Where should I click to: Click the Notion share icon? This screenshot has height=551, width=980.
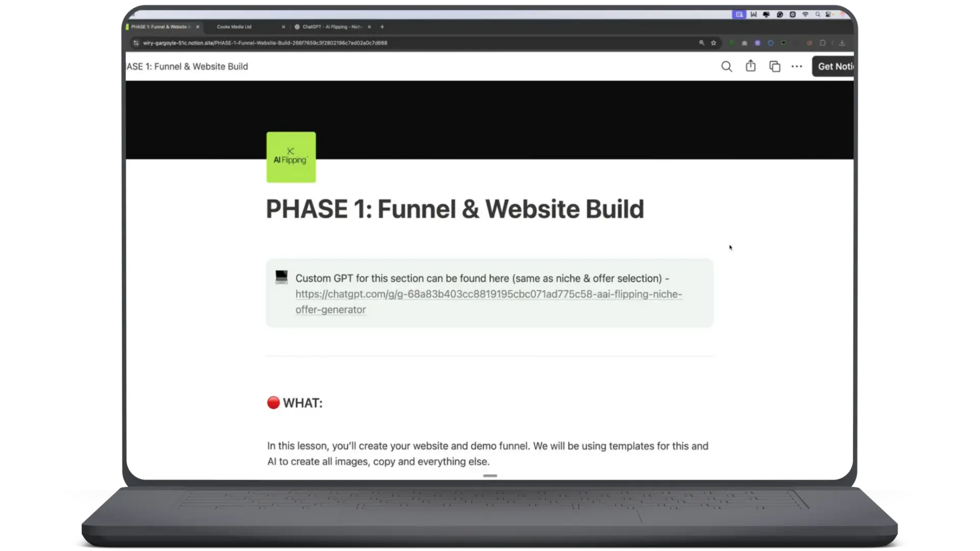tap(750, 66)
